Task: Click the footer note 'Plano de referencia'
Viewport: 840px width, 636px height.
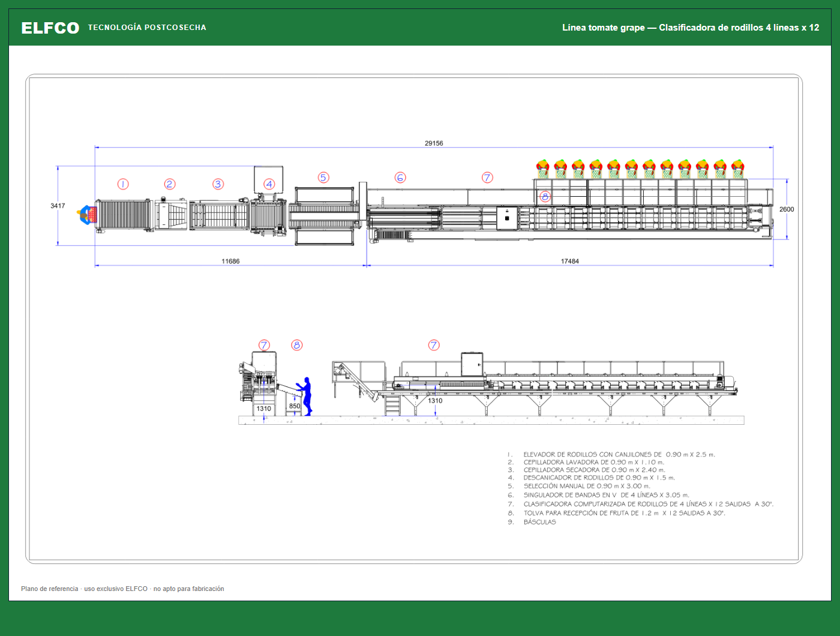Action: (122, 589)
